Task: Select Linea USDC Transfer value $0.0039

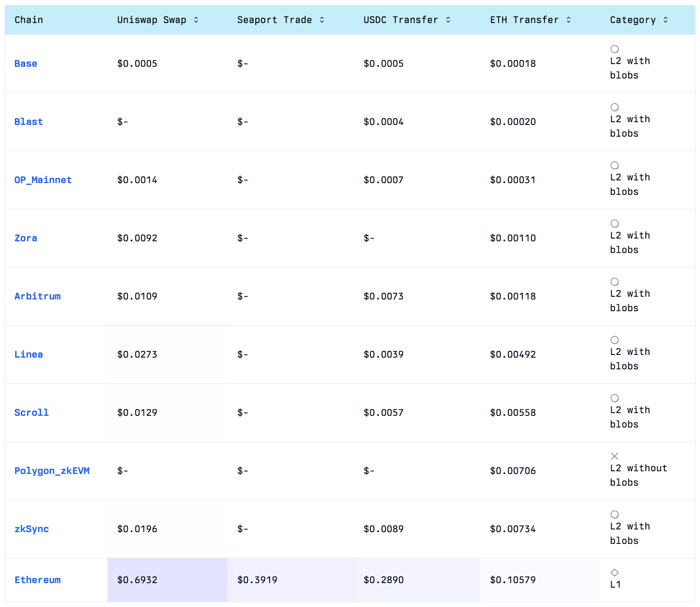Action: [383, 354]
